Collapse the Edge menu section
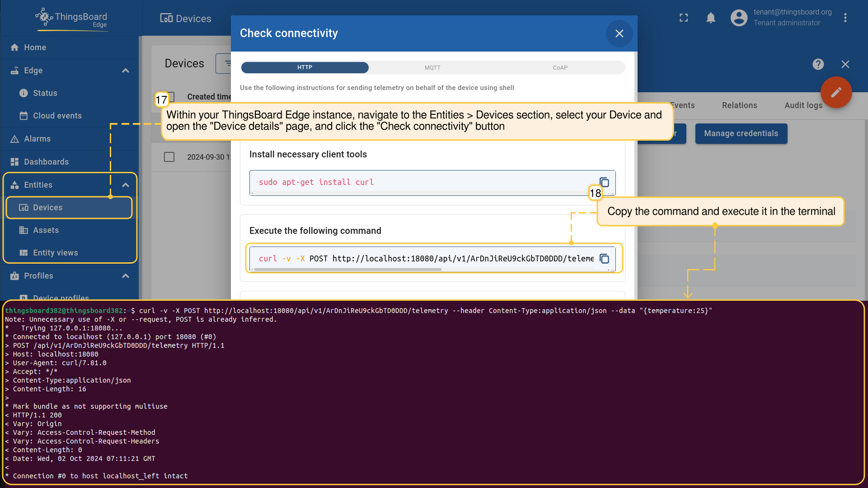 tap(126, 71)
